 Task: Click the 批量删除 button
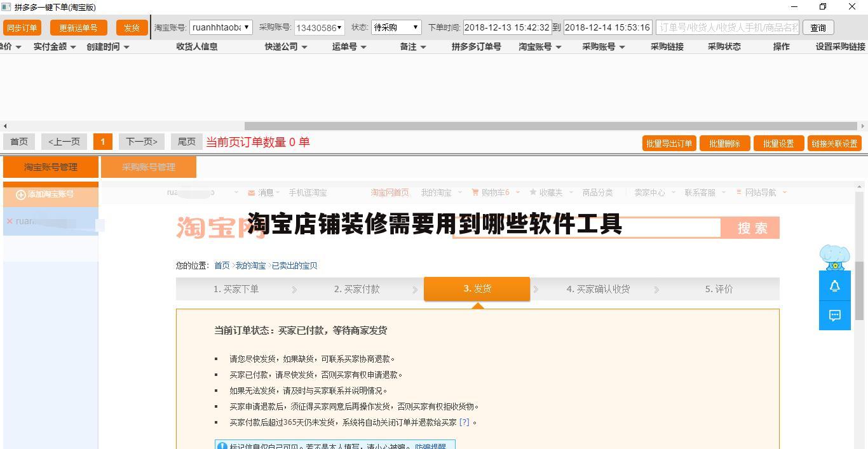point(724,144)
